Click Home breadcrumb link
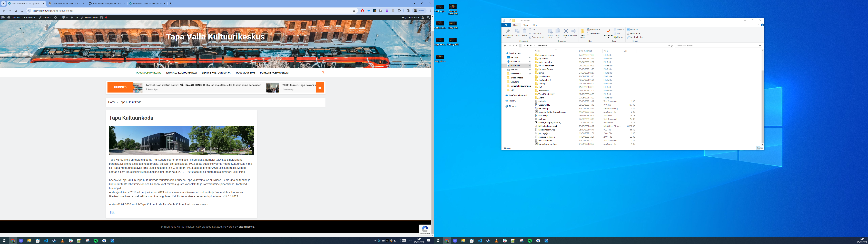The image size is (868, 244). pyautogui.click(x=112, y=102)
